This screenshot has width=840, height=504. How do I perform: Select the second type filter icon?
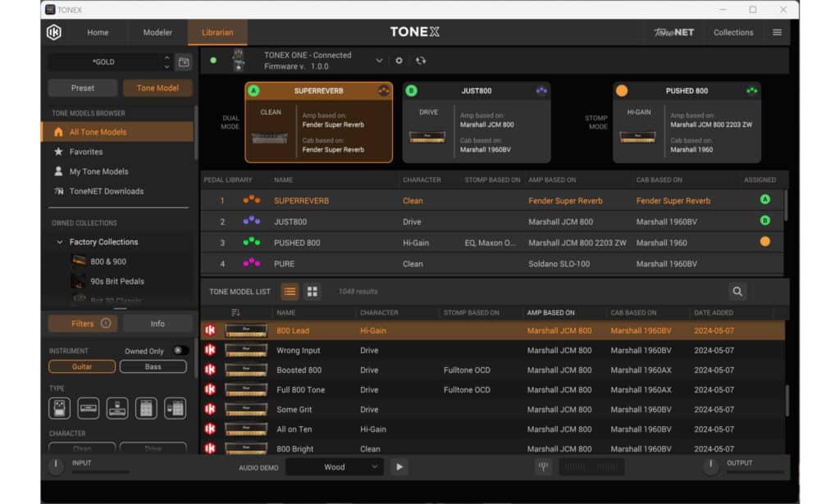tap(89, 409)
